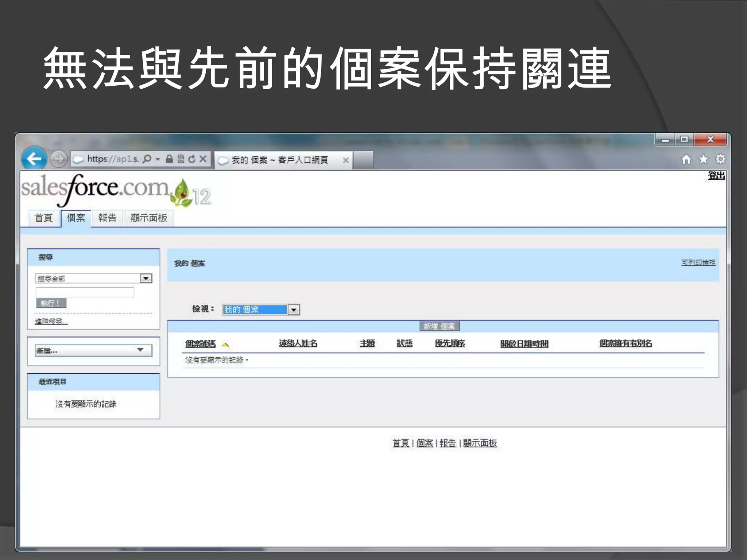The height and width of the screenshot is (560, 747).
Task: Open browser home page icon
Action: (x=686, y=160)
